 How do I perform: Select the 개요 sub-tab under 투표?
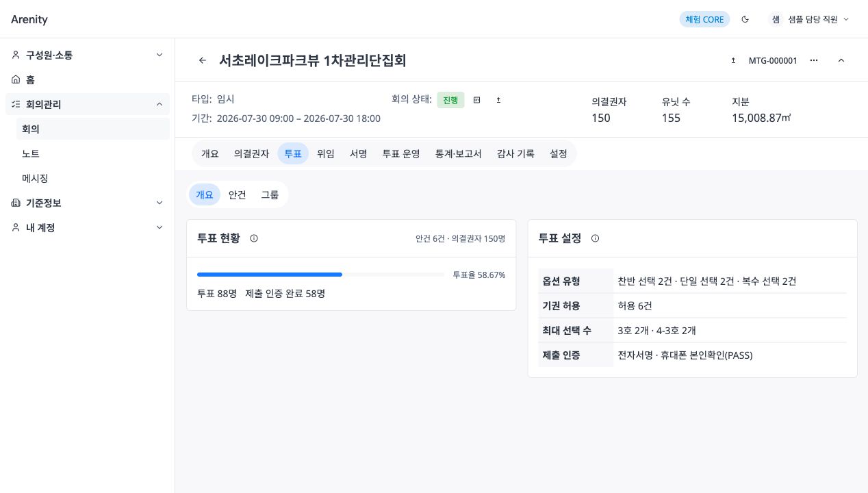pos(205,194)
